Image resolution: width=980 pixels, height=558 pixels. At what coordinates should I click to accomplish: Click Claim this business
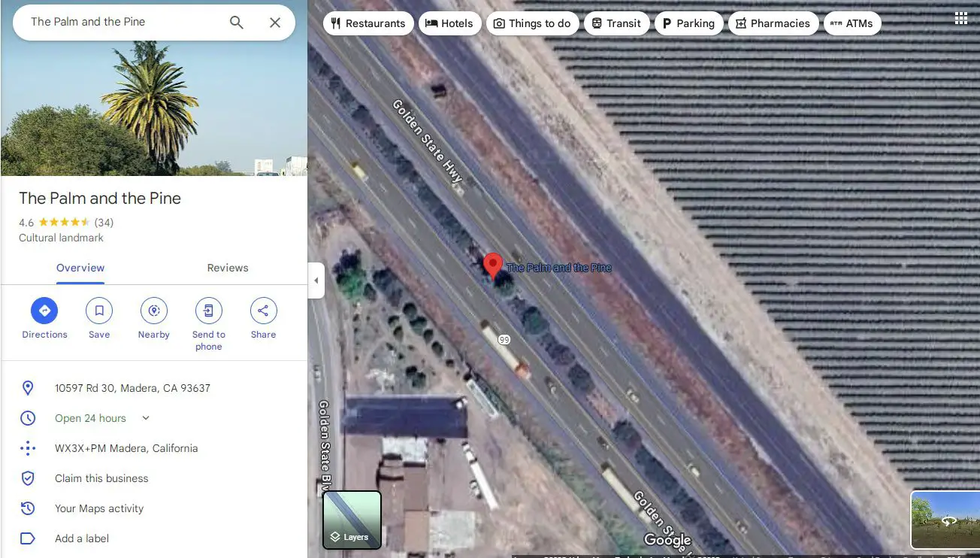tap(101, 478)
